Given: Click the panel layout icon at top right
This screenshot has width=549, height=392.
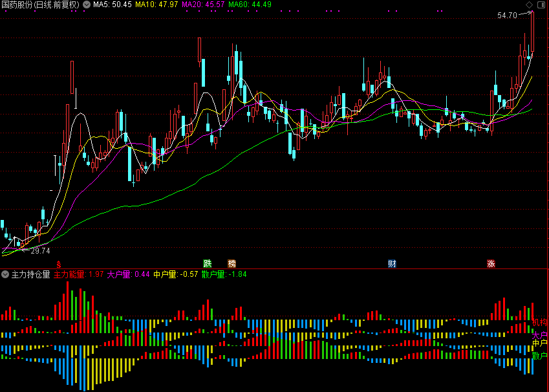Looking at the screenshot, I should coord(541,5).
